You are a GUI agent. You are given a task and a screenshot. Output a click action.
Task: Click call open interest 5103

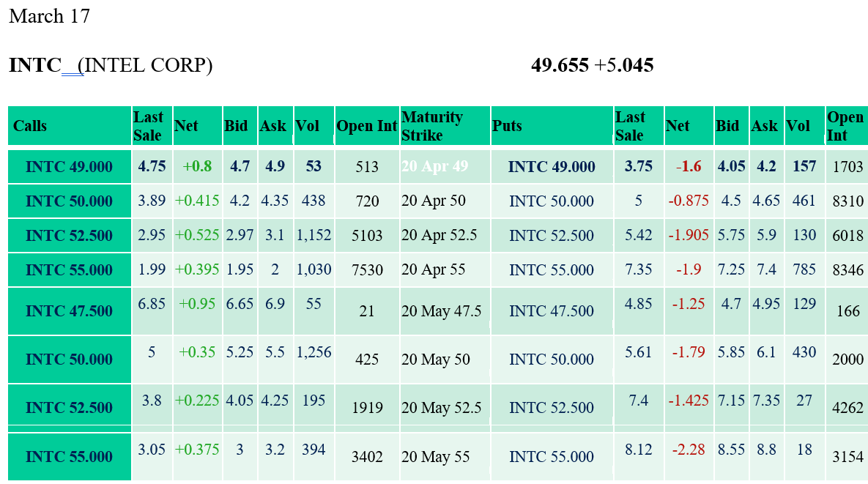367,235
